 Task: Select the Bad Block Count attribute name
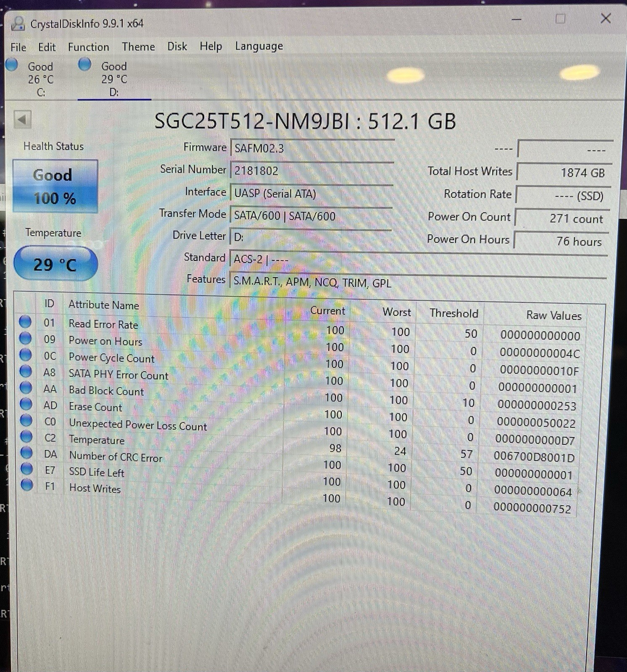pyautogui.click(x=106, y=391)
